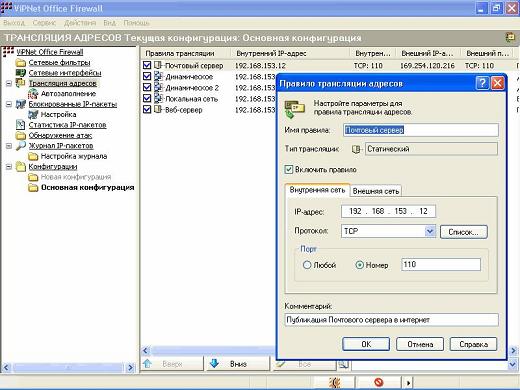Switch to the Внешняя сеть tab
The width and height of the screenshot is (520, 390).
pos(376,191)
